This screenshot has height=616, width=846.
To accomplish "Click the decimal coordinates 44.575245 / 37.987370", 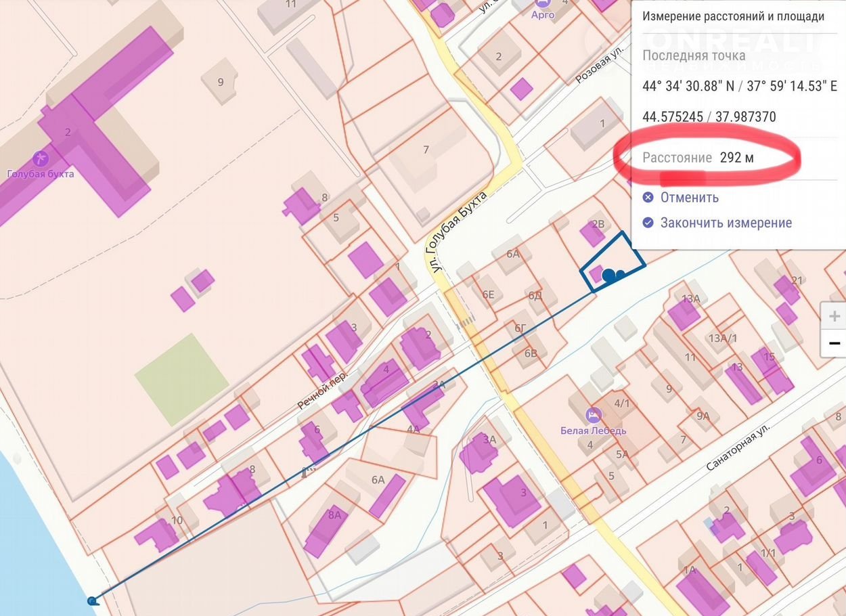I will (709, 116).
